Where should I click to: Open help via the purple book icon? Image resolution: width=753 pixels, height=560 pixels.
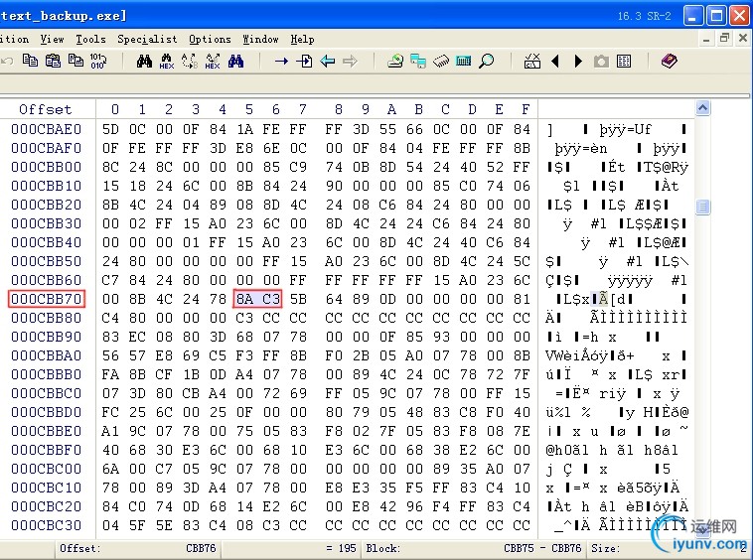tap(670, 61)
